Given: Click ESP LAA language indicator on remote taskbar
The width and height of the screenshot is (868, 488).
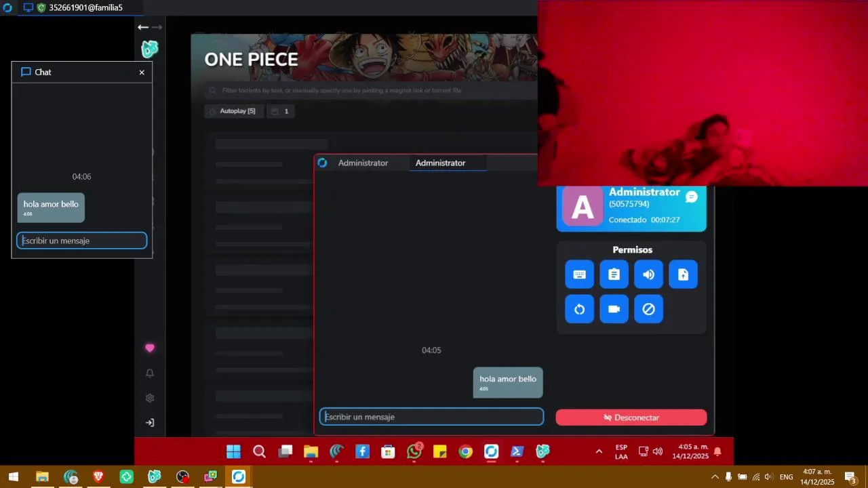Looking at the screenshot, I should (621, 452).
